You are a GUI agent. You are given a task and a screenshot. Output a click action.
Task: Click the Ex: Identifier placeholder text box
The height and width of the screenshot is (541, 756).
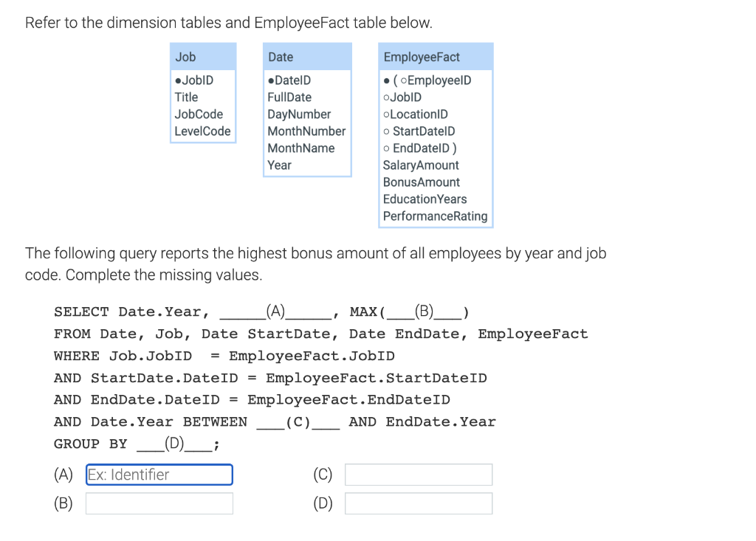click(x=159, y=475)
